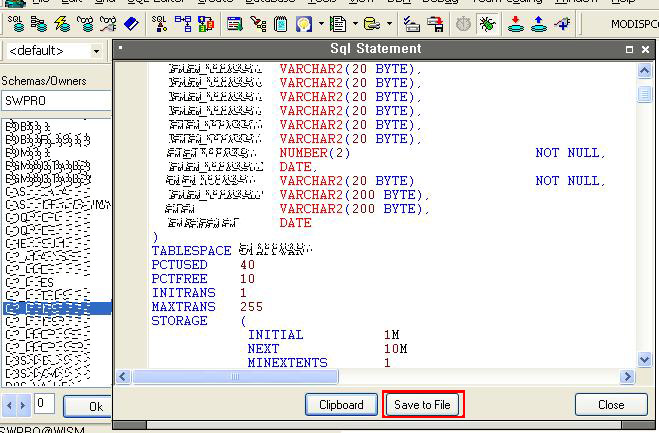This screenshot has height=433, width=659.
Task: Click the value 255 beside MAXTRANS
Action: (x=251, y=306)
